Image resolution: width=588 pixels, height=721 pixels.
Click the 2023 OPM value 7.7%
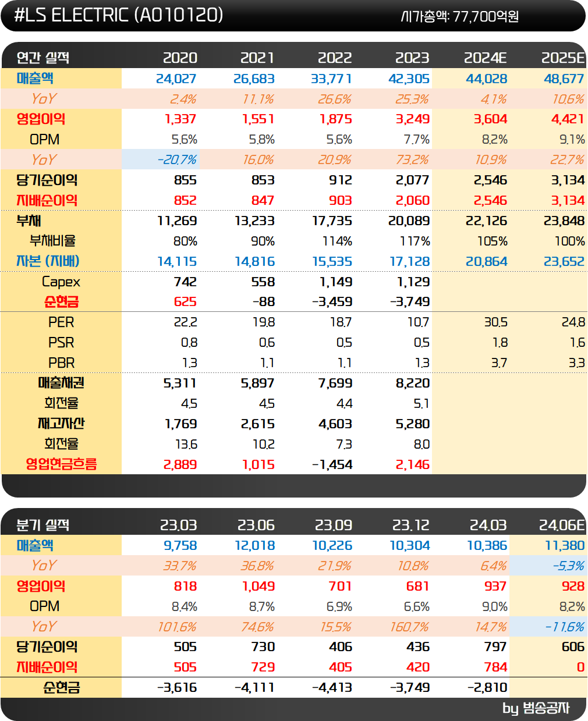click(x=417, y=140)
